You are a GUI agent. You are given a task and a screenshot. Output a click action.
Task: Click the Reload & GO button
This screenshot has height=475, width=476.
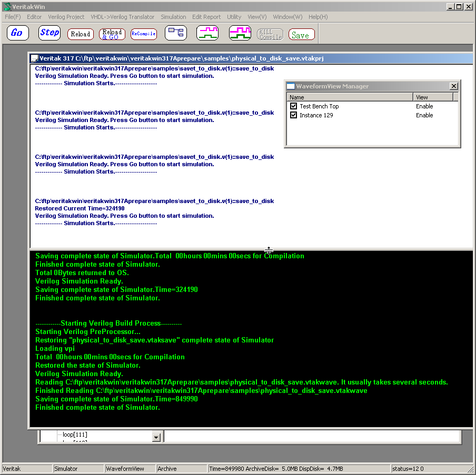[112, 34]
